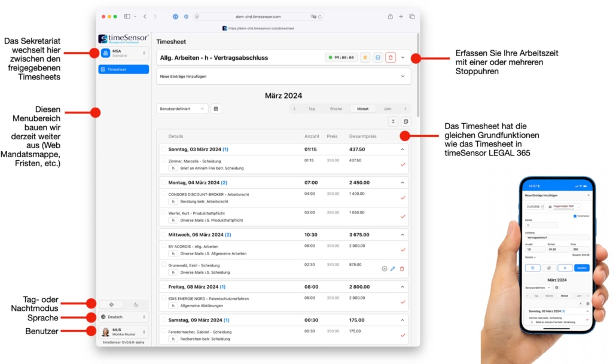The height and width of the screenshot is (364, 616).
Task: Check the box for Sonntag, 03 März 2024
Action: pos(163,149)
